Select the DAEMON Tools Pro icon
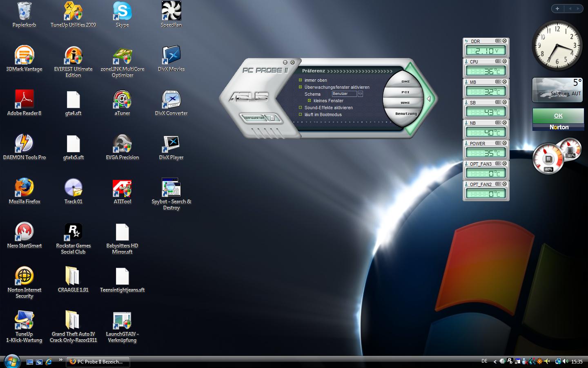This screenshot has height=368, width=588. click(x=24, y=147)
